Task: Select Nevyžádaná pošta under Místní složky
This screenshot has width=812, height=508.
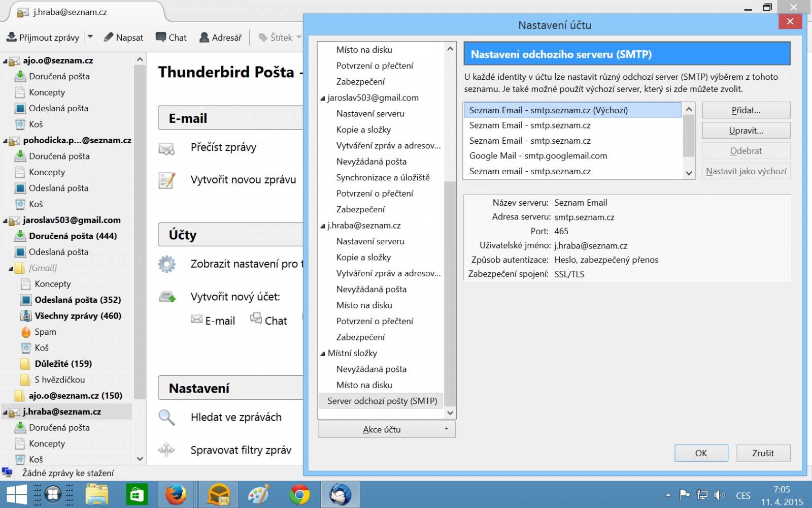Action: tap(371, 369)
